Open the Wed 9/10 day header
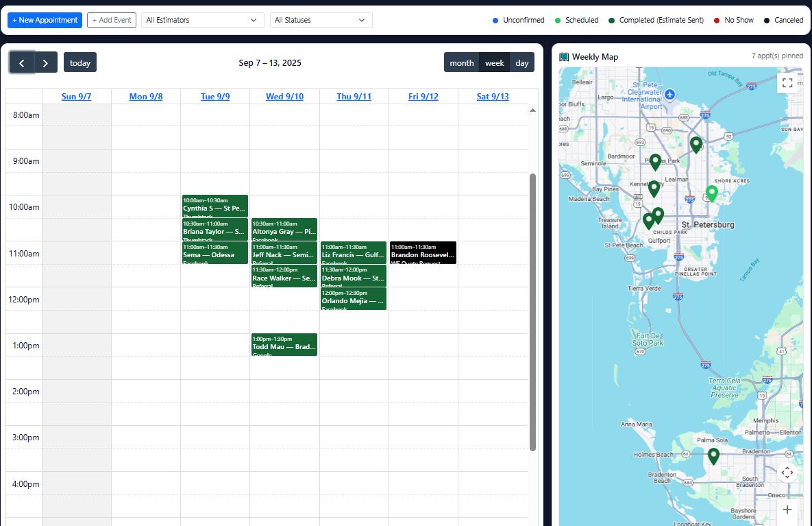Screen dimensions: 812x526 point(284,97)
